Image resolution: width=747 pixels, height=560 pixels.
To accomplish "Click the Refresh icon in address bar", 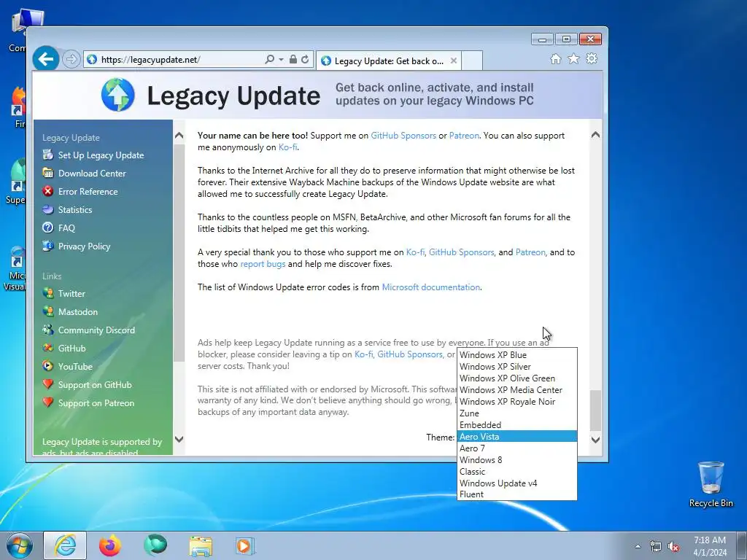I will click(x=306, y=59).
